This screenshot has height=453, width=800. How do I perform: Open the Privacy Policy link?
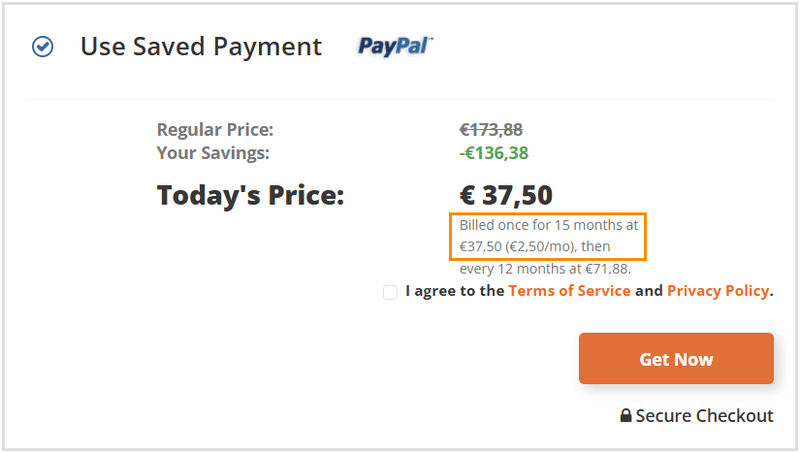point(718,291)
